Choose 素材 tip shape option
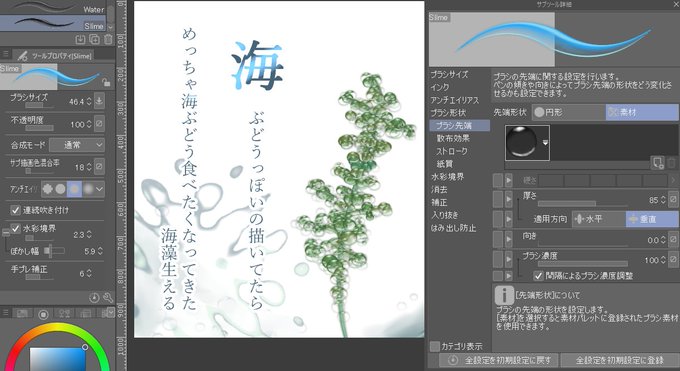The image size is (680, 371). 643,112
